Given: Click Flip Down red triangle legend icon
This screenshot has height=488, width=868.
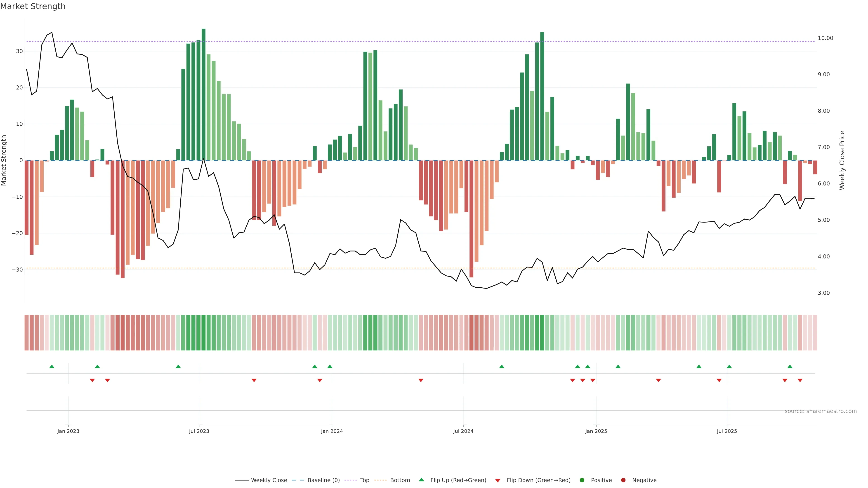Looking at the screenshot, I should [498, 480].
